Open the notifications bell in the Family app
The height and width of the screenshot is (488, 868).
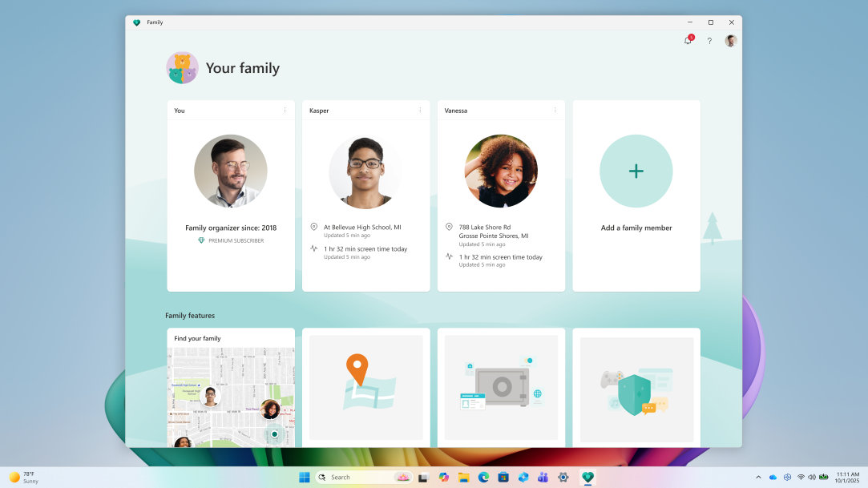click(688, 40)
